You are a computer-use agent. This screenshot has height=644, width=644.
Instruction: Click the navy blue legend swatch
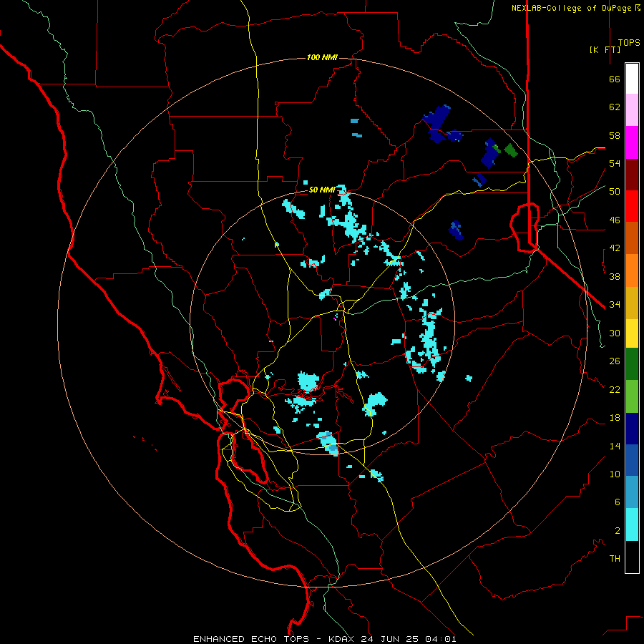[632, 429]
